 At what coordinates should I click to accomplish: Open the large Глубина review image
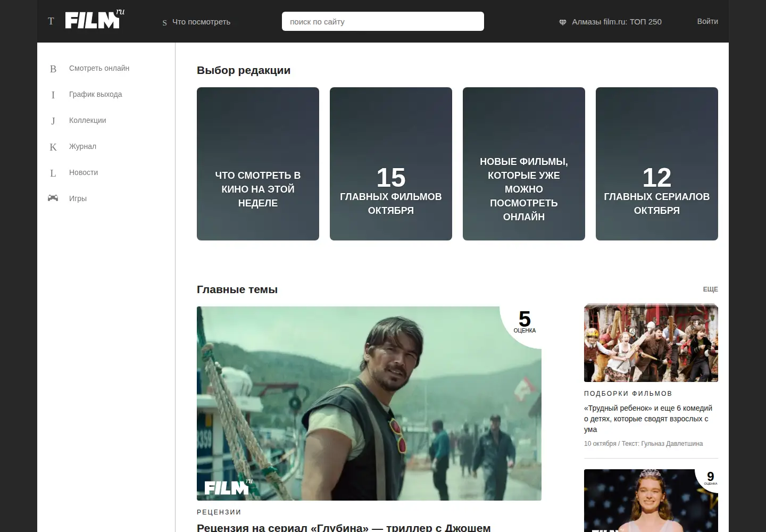point(369,403)
